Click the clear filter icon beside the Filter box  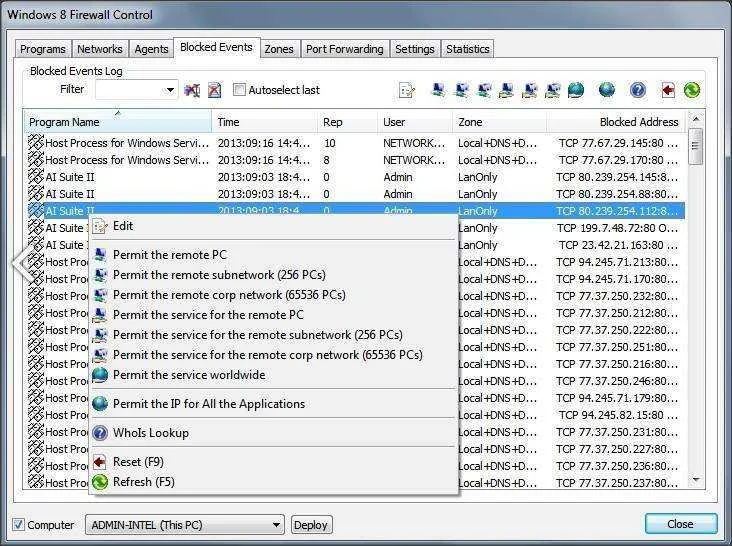[191, 90]
